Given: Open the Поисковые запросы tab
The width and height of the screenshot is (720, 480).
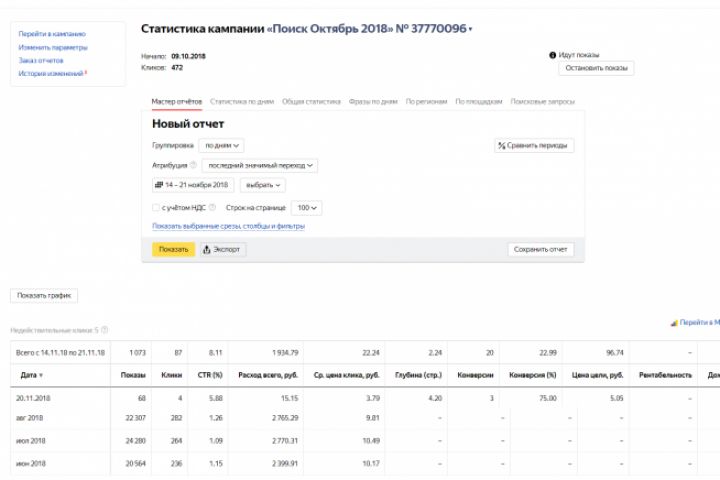Looking at the screenshot, I should (542, 101).
